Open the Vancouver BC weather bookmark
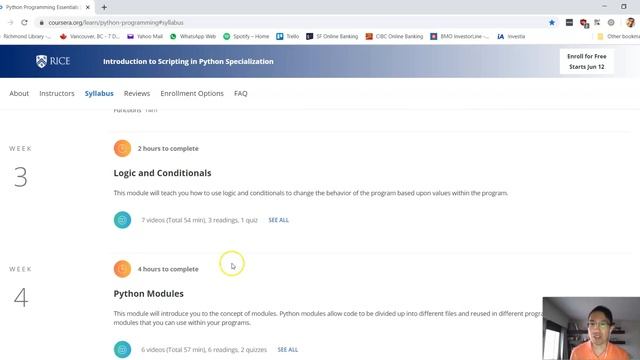The height and width of the screenshot is (360, 640). 89,36
